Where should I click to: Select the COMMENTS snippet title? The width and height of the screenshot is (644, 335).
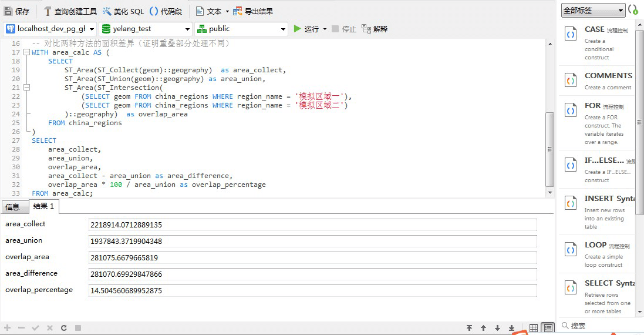pos(608,76)
